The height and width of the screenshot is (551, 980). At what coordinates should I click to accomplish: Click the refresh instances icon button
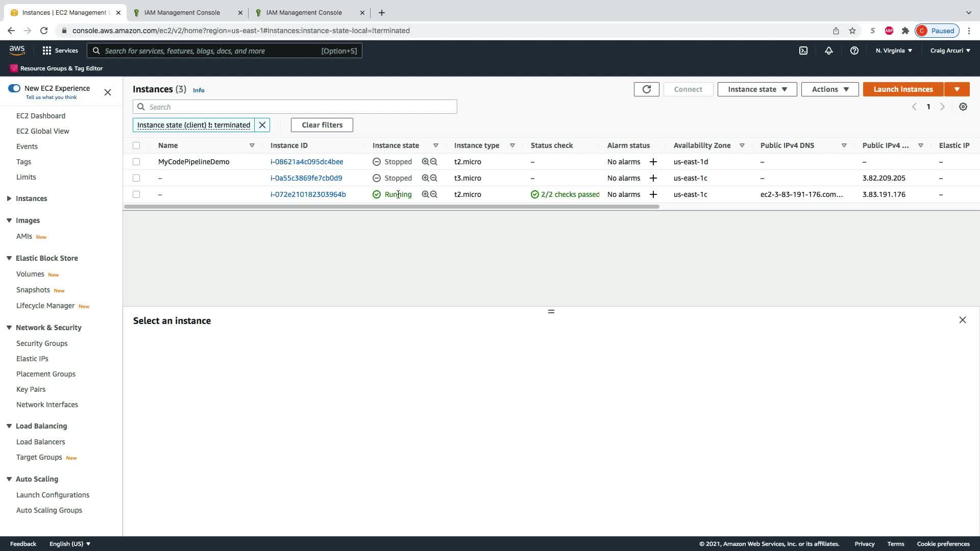pos(646,89)
